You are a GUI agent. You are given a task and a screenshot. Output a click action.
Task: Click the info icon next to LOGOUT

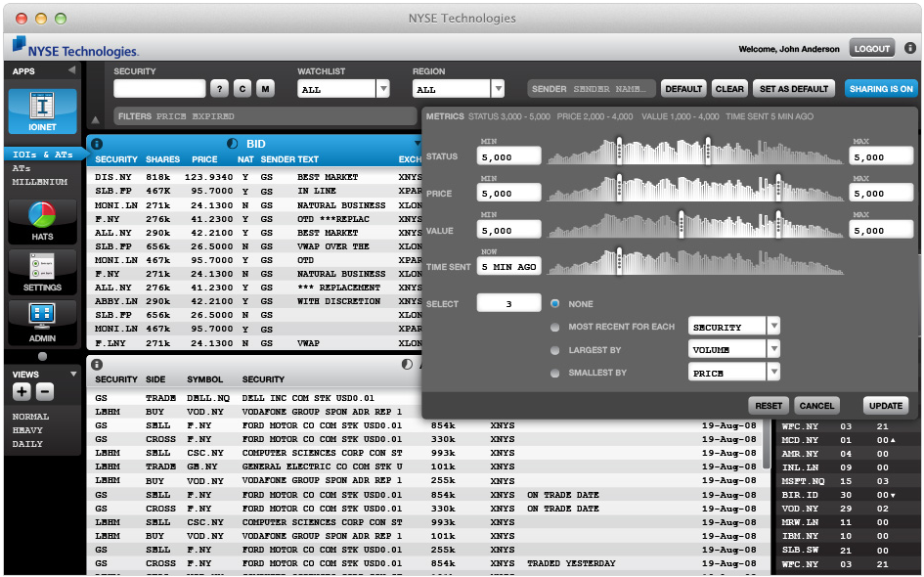tap(910, 48)
